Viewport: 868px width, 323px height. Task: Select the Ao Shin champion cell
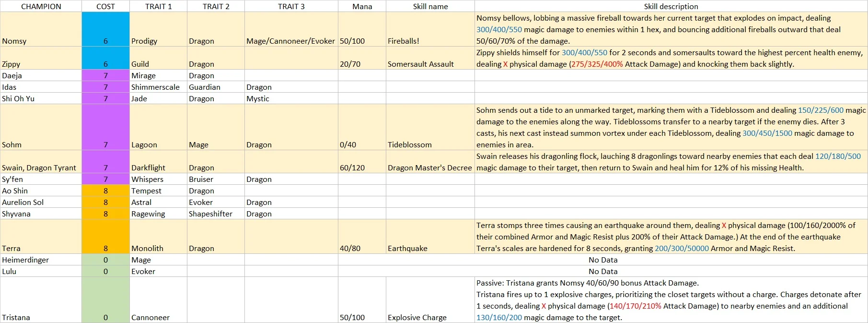(x=41, y=191)
